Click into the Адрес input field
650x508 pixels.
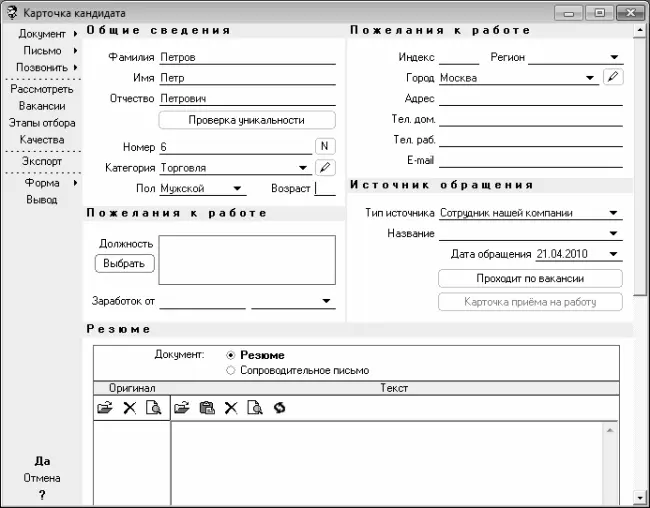click(x=530, y=99)
